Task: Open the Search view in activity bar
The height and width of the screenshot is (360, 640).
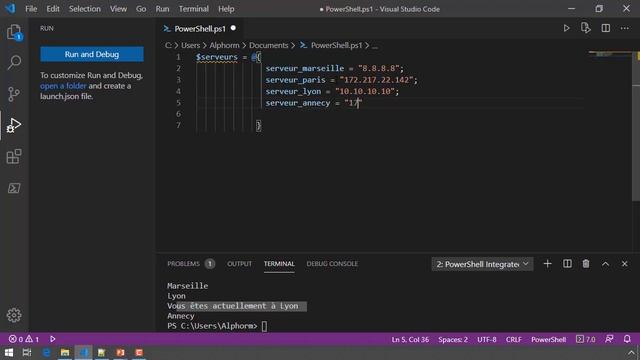Action: click(14, 62)
